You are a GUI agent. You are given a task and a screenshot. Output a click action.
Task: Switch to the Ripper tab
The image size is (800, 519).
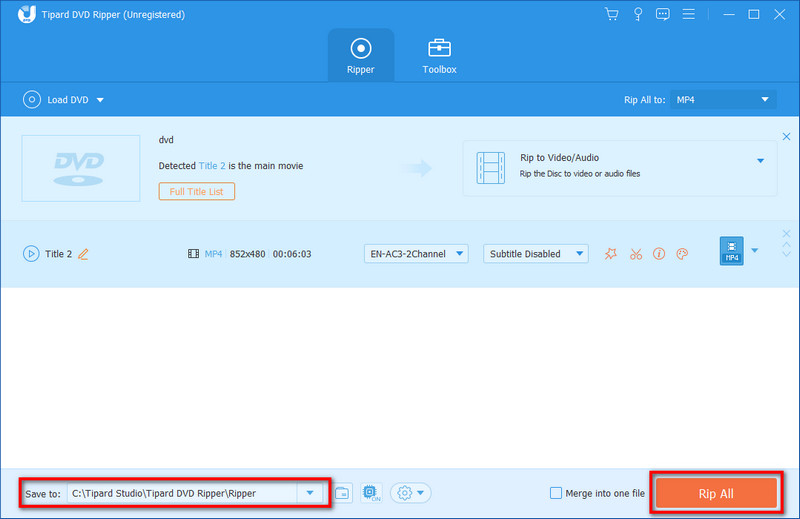click(x=361, y=55)
